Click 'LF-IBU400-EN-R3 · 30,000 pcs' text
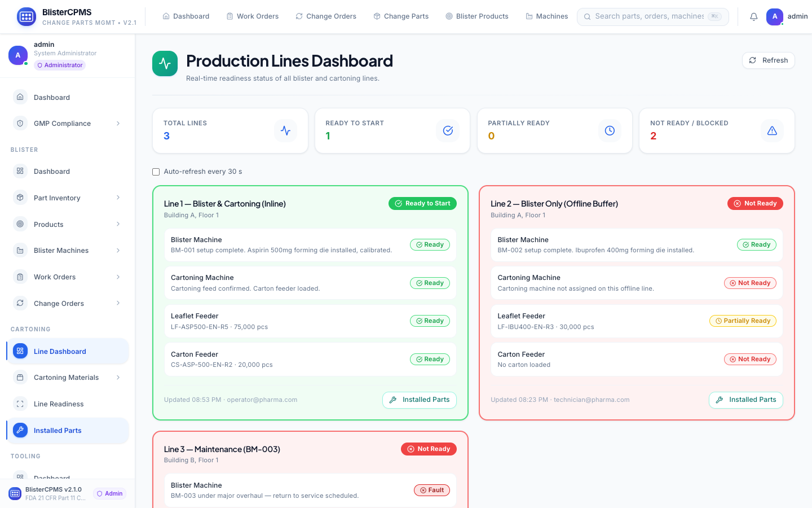Viewport: 812px width, 508px height. coord(546,327)
